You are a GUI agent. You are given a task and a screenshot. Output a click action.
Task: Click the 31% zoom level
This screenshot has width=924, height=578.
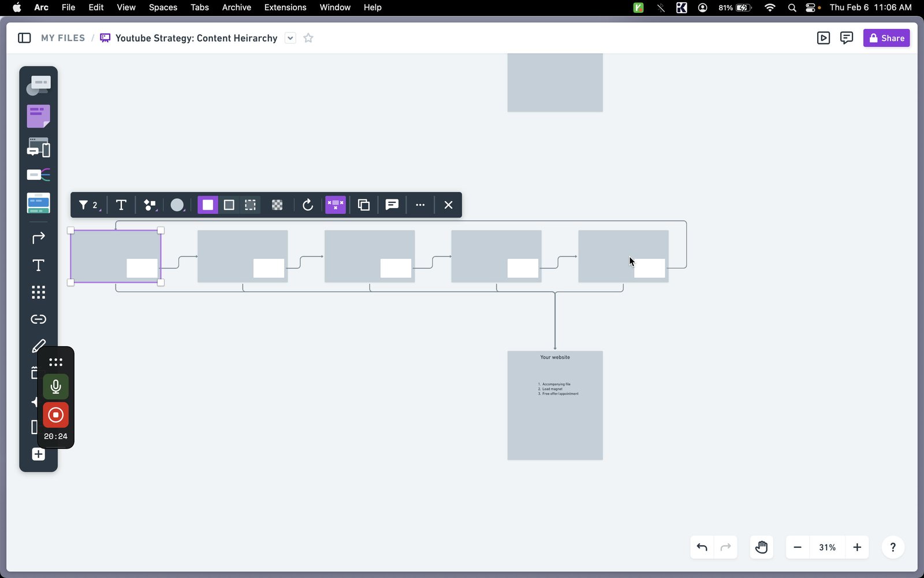point(828,547)
